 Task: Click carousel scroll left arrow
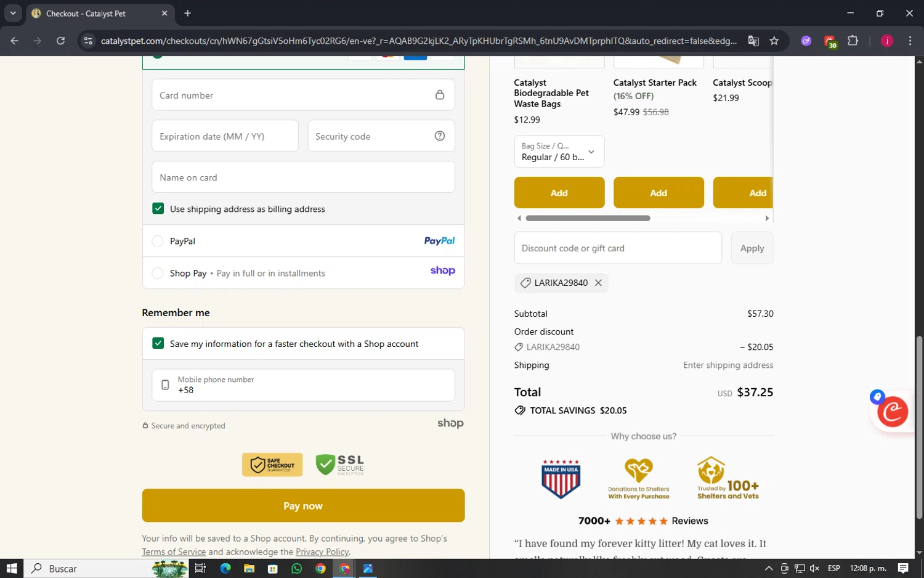point(519,218)
